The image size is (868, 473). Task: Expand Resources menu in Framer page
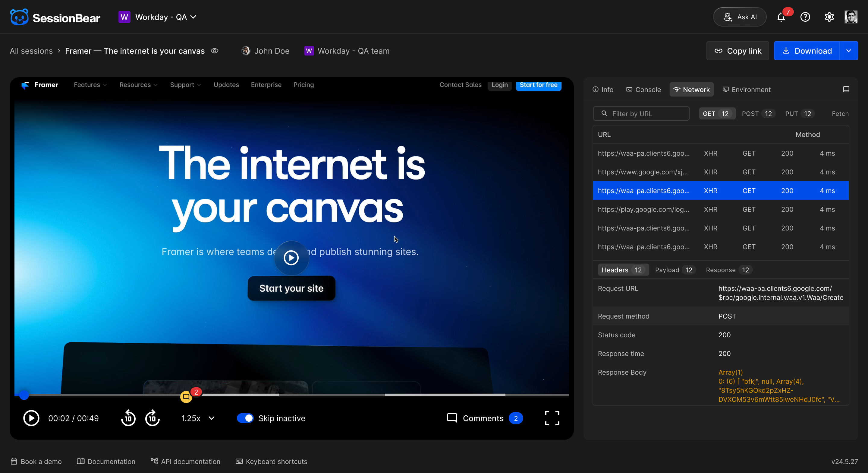pos(138,85)
